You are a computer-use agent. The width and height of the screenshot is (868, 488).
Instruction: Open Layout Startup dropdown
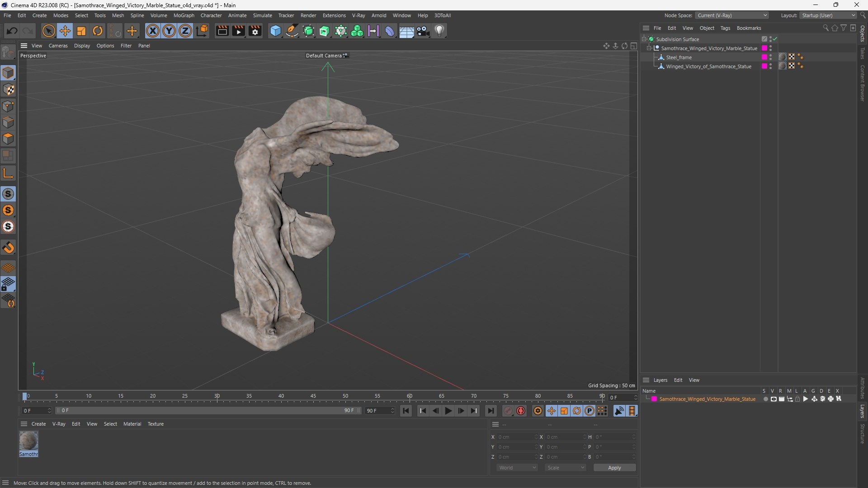828,15
